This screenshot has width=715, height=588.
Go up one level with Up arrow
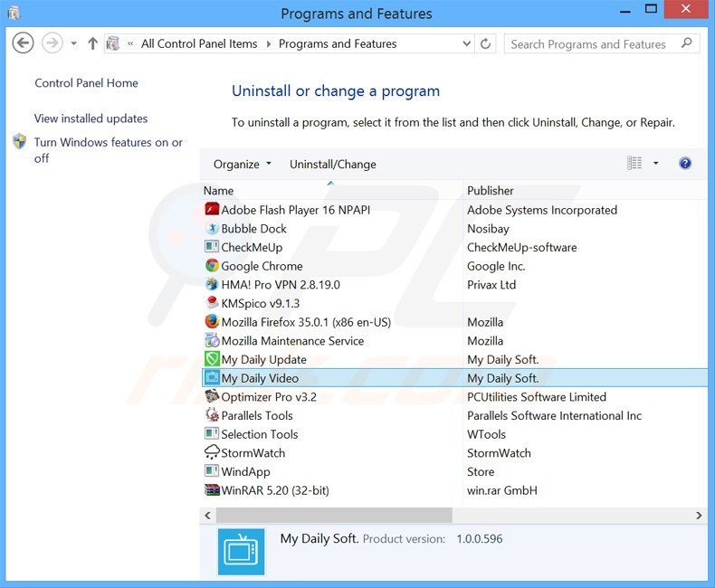(92, 43)
